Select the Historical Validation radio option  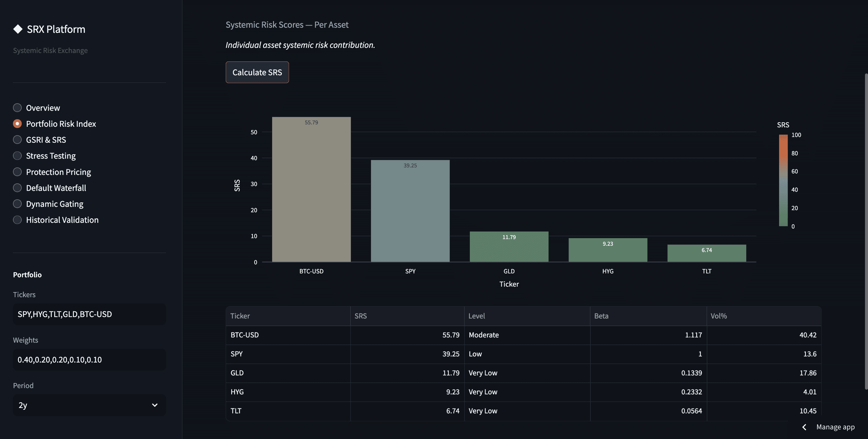17,220
